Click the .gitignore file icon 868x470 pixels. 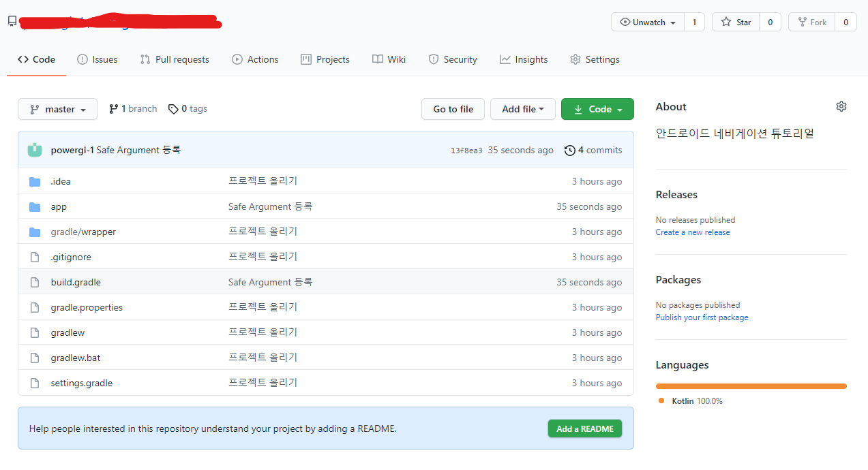click(x=35, y=257)
